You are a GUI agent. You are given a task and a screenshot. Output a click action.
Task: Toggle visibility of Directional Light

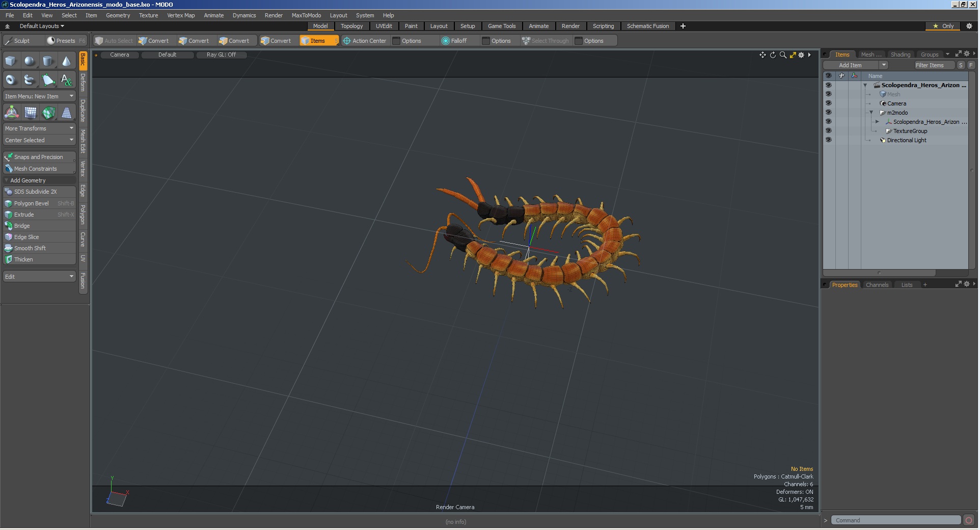click(828, 140)
